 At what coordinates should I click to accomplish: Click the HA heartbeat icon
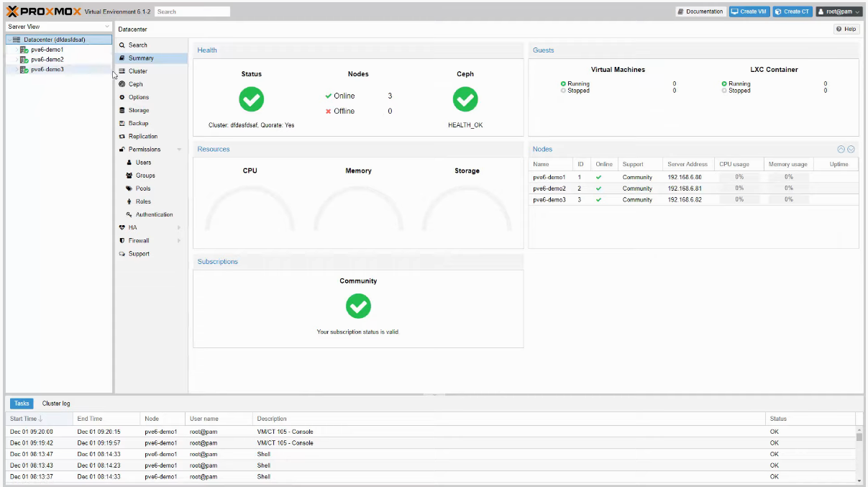[x=122, y=227]
